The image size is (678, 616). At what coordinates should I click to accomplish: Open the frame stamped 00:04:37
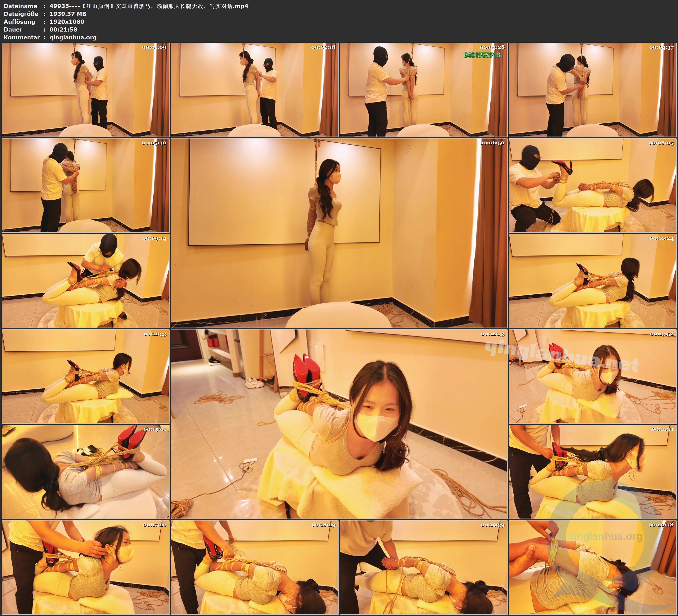[592, 89]
